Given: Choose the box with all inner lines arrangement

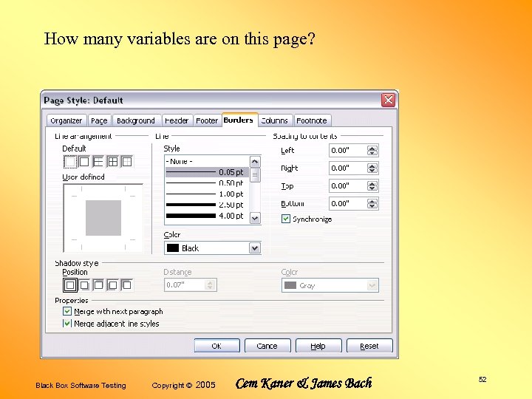Looking at the screenshot, I should point(112,162).
